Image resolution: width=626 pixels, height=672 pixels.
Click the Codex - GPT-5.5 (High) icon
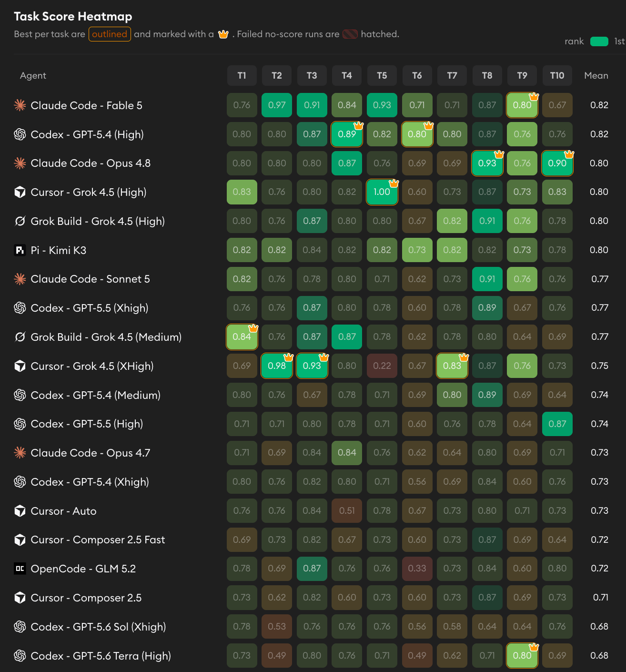(x=20, y=424)
